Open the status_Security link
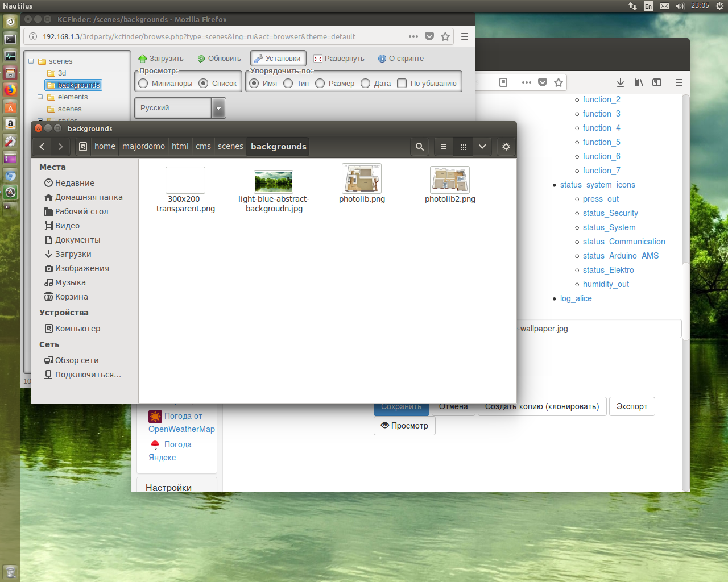This screenshot has width=728, height=582. point(610,213)
